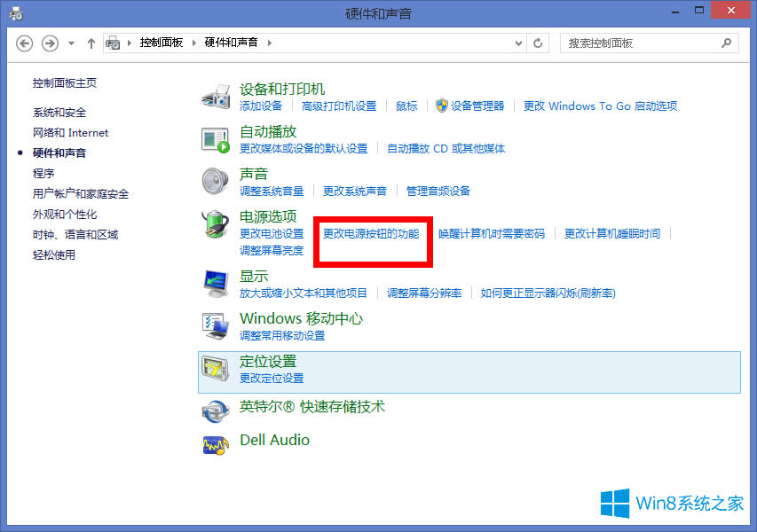Image resolution: width=757 pixels, height=532 pixels.
Task: Click inside the 搜索控制面板 search box
Action: coord(648,43)
